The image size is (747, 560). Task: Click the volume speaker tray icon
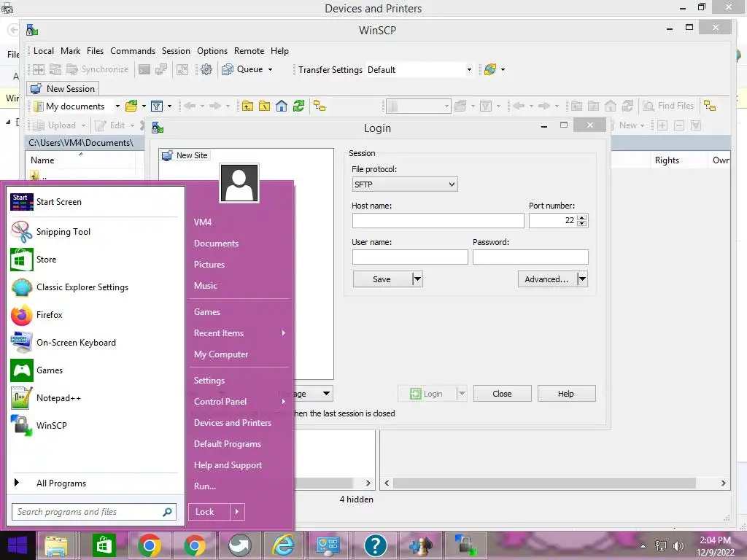pyautogui.click(x=678, y=546)
